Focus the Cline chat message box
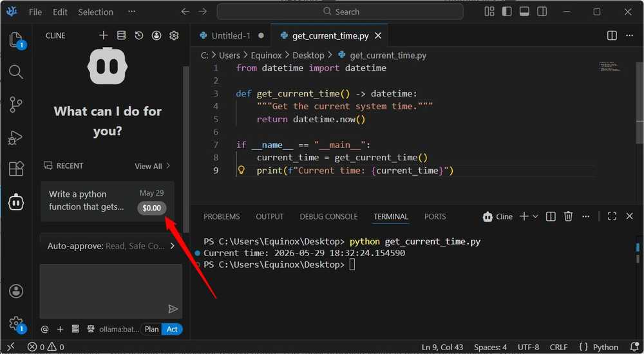 pyautogui.click(x=111, y=292)
